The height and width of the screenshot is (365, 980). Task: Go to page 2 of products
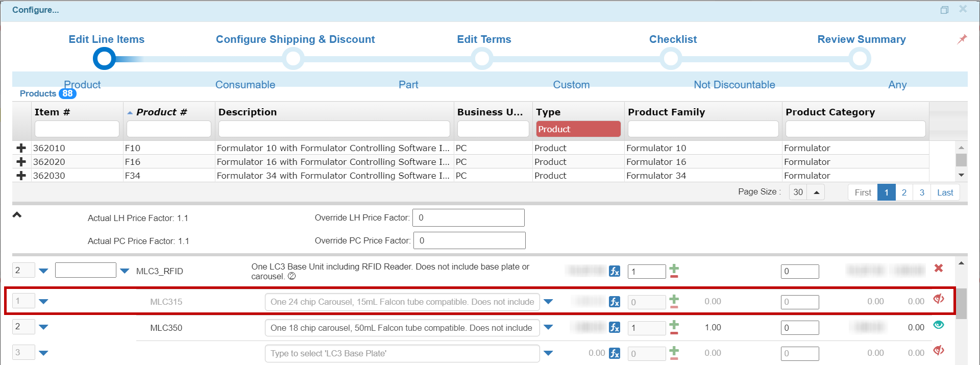904,192
